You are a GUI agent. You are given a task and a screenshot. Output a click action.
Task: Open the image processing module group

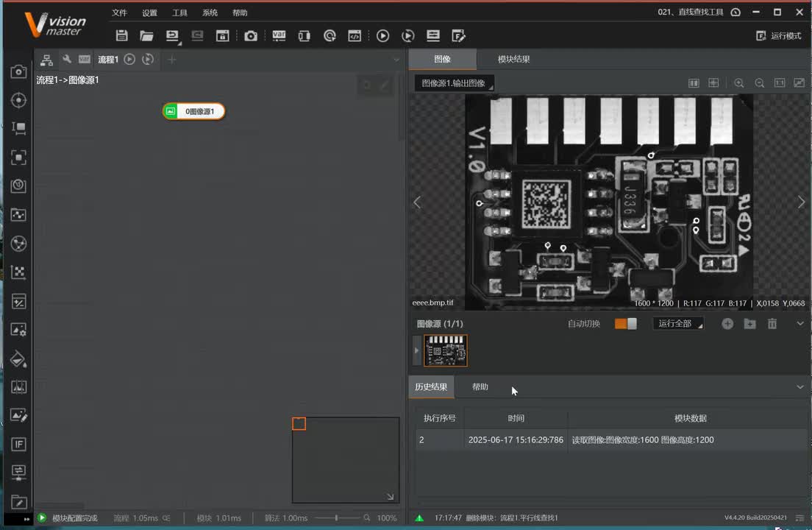click(x=18, y=330)
